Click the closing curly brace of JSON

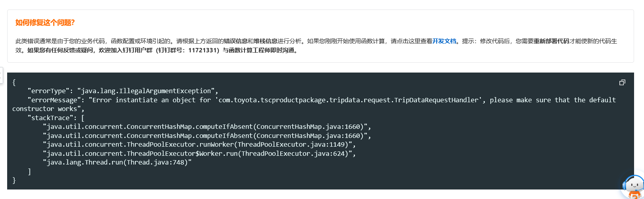(x=14, y=180)
